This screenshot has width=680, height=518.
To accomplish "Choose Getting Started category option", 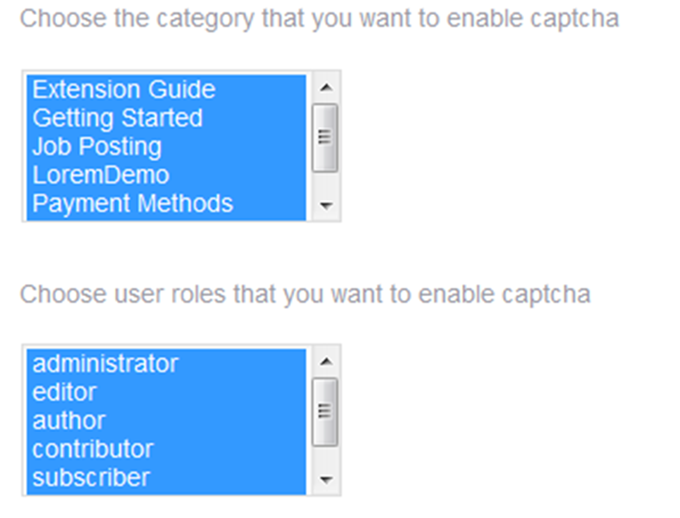I will click(x=117, y=118).
